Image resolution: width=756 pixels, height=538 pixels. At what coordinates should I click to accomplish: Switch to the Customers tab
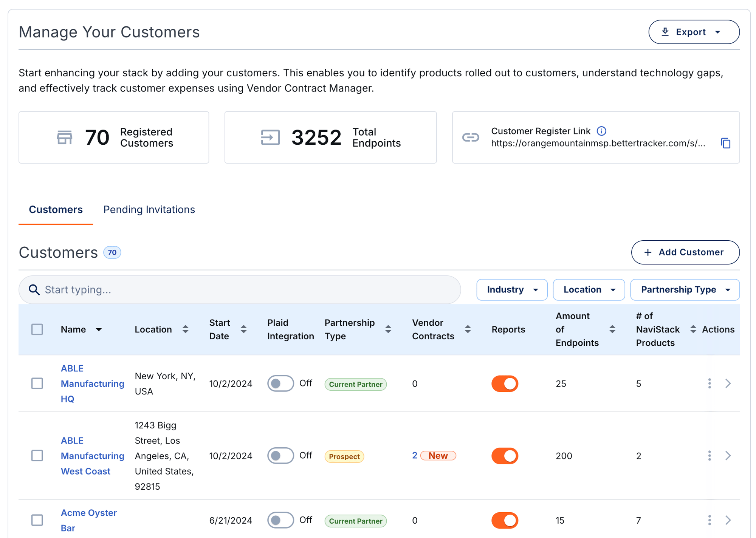pyautogui.click(x=56, y=210)
